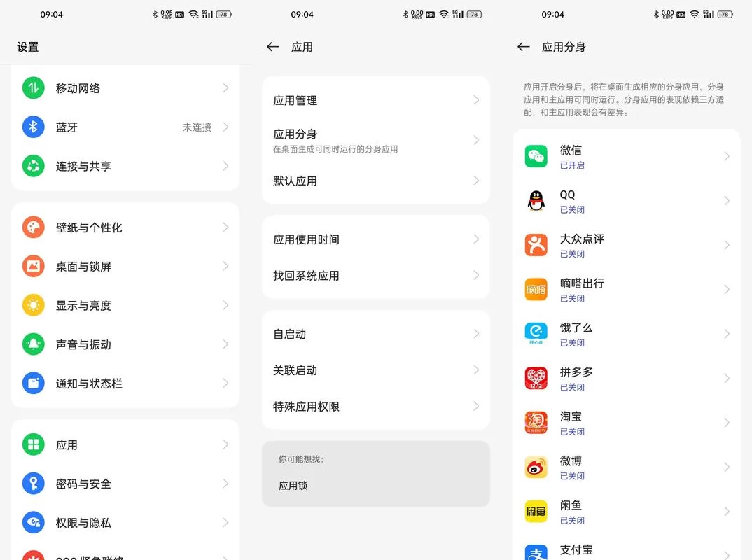
Task: Tap the 权限与隐私 eye icon
Action: coord(33,523)
